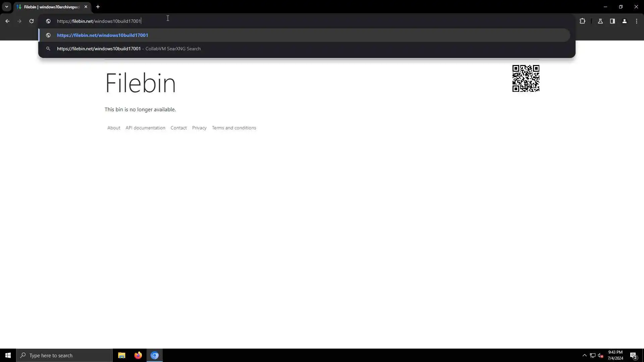Open Chrome Labs flask icon
This screenshot has height=362, width=644.
coord(600,21)
